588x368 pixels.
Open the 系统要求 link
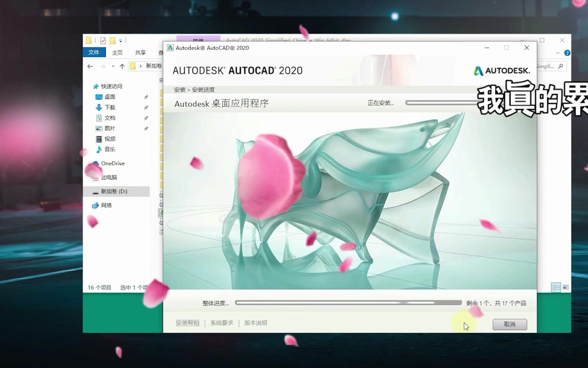pyautogui.click(x=222, y=323)
